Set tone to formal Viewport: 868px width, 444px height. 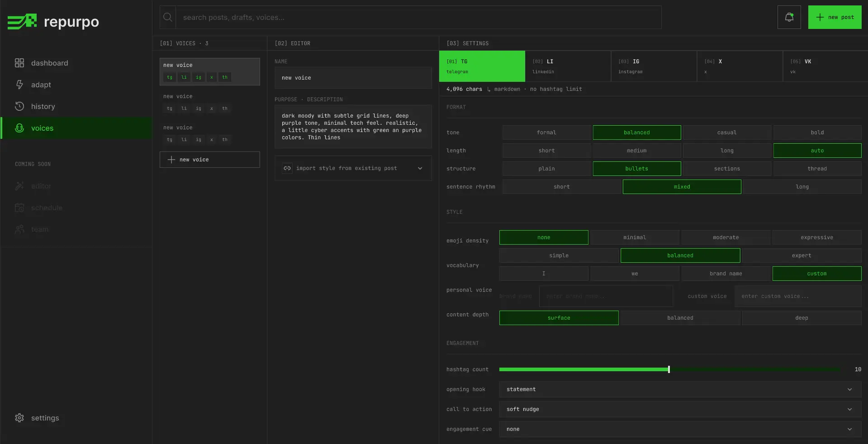[x=546, y=132]
